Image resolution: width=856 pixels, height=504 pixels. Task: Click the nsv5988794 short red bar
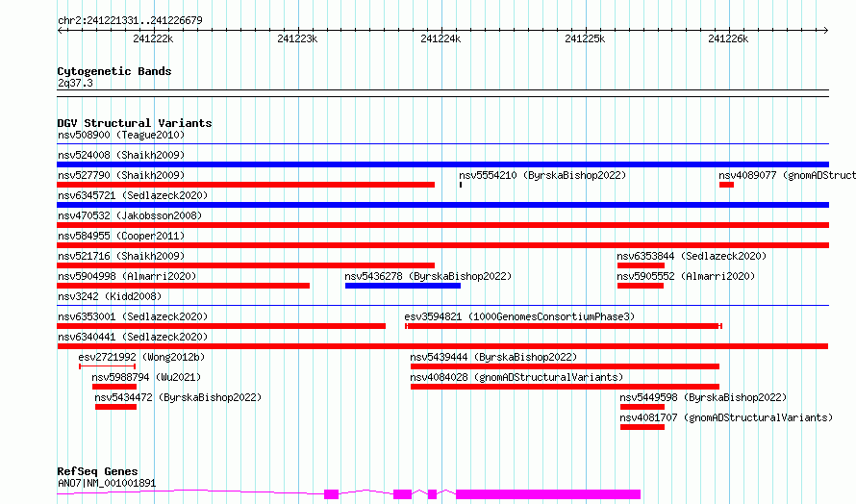coord(114,387)
